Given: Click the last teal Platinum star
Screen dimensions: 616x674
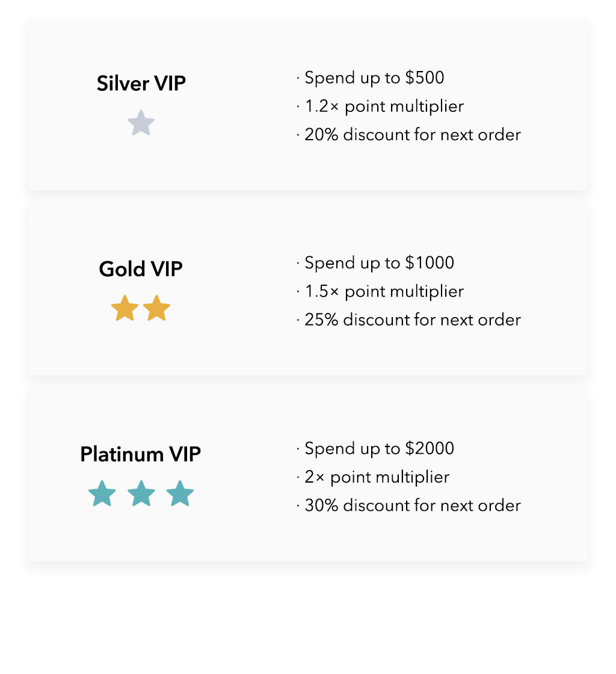Looking at the screenshot, I should pos(180,493).
